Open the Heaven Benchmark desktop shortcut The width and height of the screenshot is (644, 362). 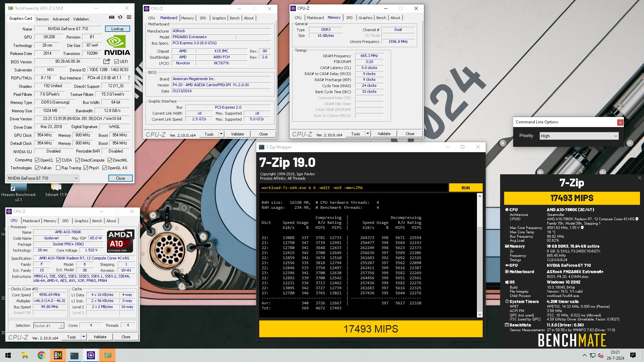point(18,193)
